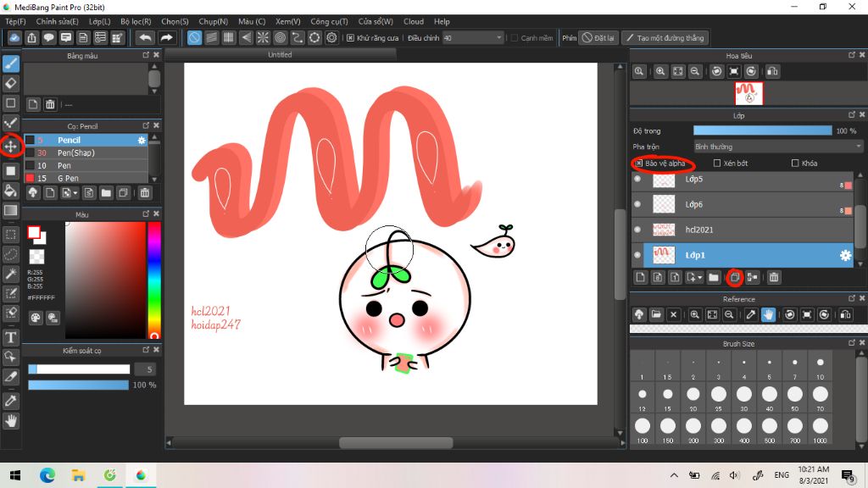Open snap settings gear icon
Image resolution: width=868 pixels, height=488 pixels.
click(x=331, y=37)
